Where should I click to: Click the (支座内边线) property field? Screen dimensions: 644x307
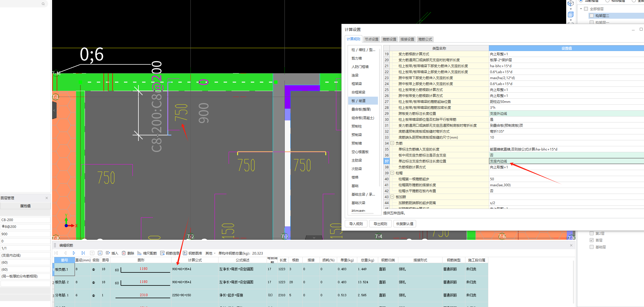click(25, 255)
